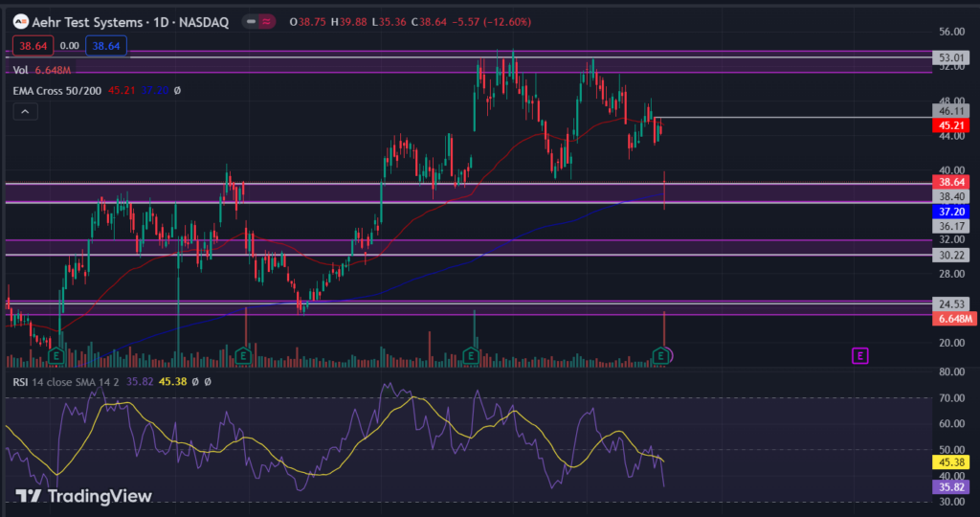Open the earnings E marker under the red volume spike
The image size is (980, 517).
(243, 356)
